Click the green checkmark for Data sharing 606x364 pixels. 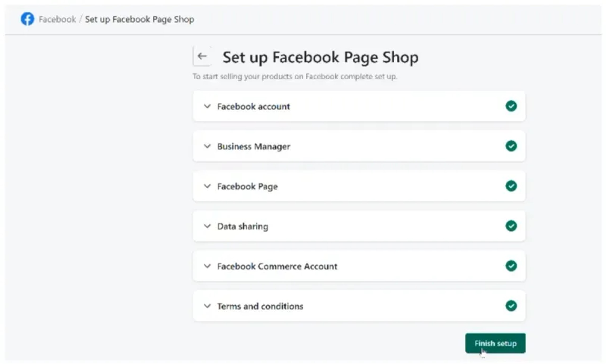tap(511, 226)
